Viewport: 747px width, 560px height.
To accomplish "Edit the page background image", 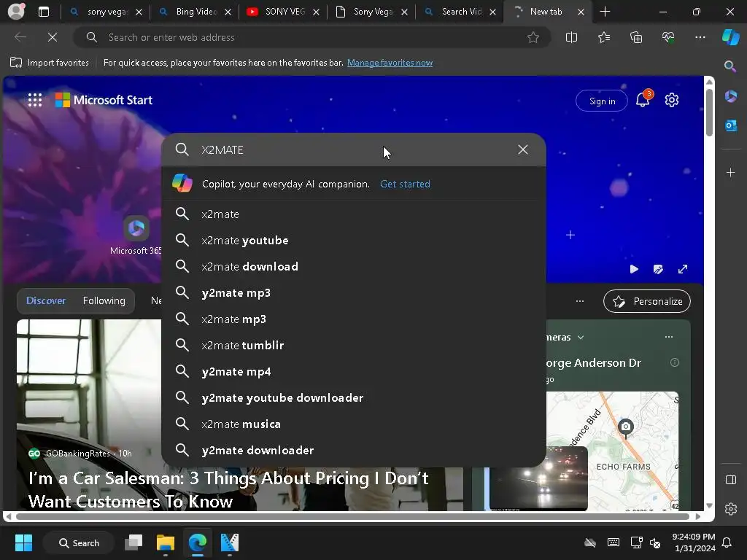I will point(659,269).
